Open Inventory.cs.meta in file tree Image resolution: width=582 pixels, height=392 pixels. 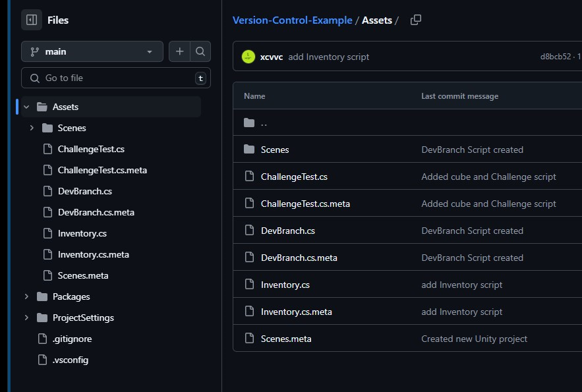(93, 255)
